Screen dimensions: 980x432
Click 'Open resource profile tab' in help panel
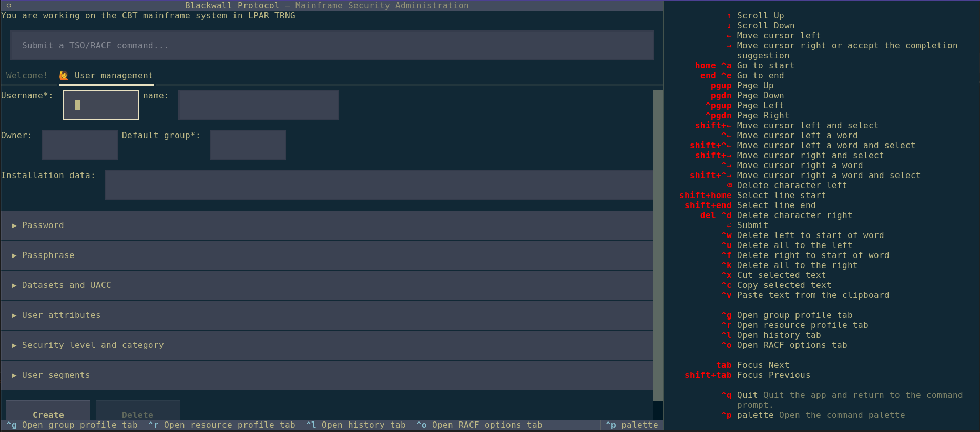[x=802, y=325]
